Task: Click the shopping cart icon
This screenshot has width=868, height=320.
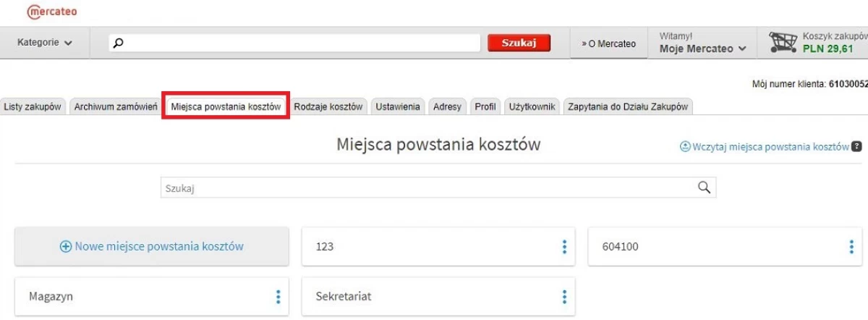Action: 782,43
